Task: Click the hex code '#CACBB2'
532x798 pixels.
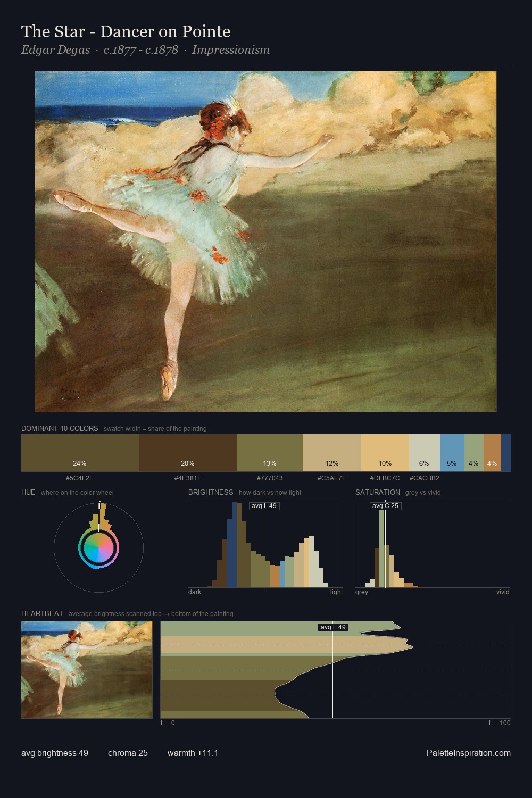Action: (x=425, y=478)
